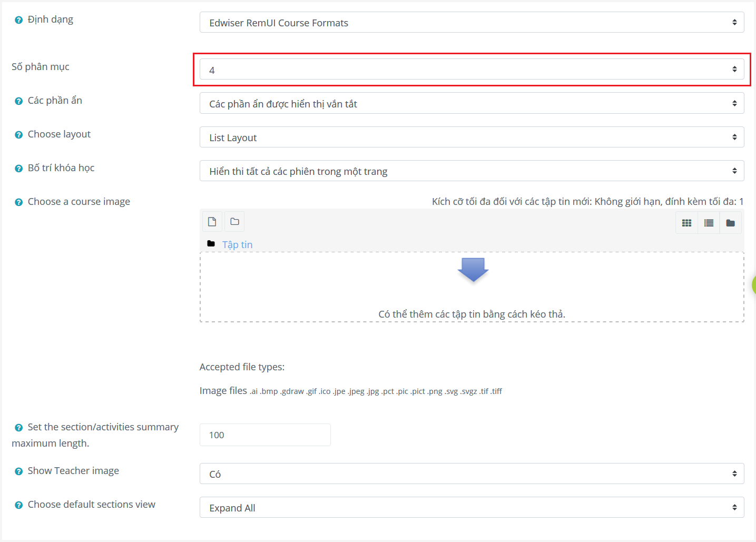Add a new file in file picker
This screenshot has width=756, height=542.
[212, 222]
